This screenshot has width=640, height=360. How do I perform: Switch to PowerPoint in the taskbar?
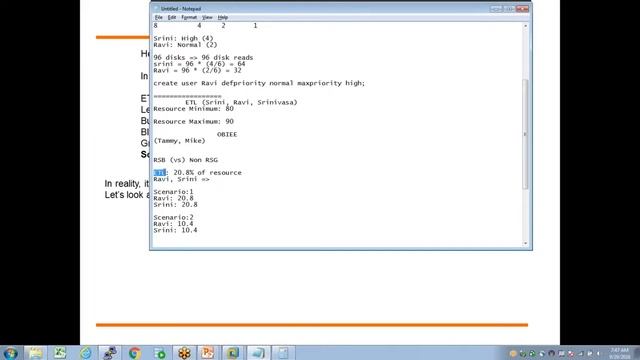click(x=208, y=353)
